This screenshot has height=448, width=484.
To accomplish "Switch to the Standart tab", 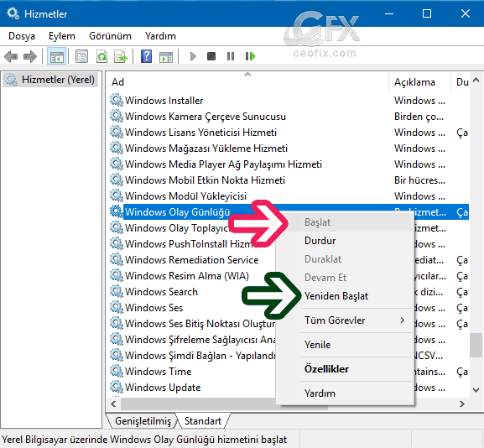I will pos(203,421).
